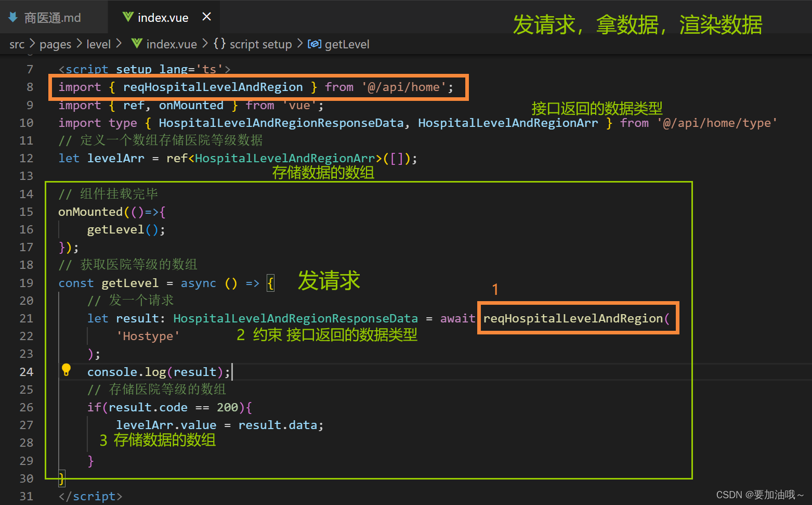Select getLevel in the breadcrumb bar
Image resolution: width=812 pixels, height=505 pixels.
pyautogui.click(x=347, y=44)
